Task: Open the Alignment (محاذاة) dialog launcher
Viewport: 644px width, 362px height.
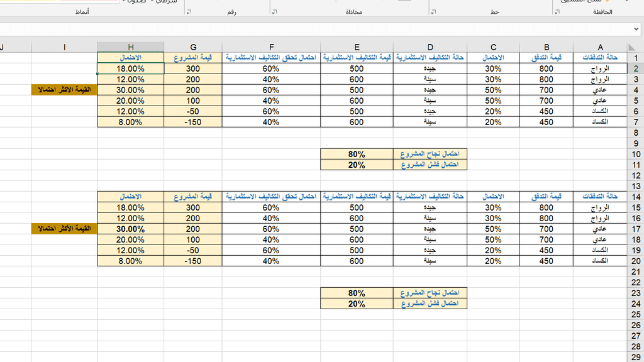Action: tap(274, 12)
